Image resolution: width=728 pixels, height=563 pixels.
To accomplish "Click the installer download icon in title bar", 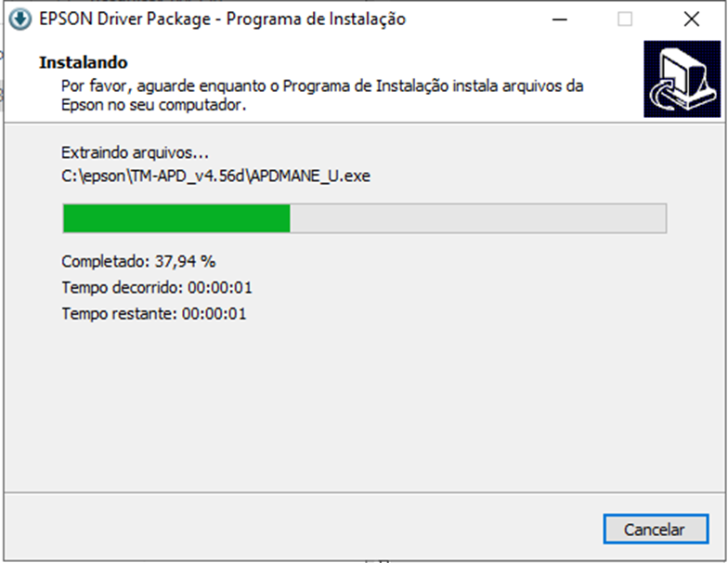I will pyautogui.click(x=20, y=20).
